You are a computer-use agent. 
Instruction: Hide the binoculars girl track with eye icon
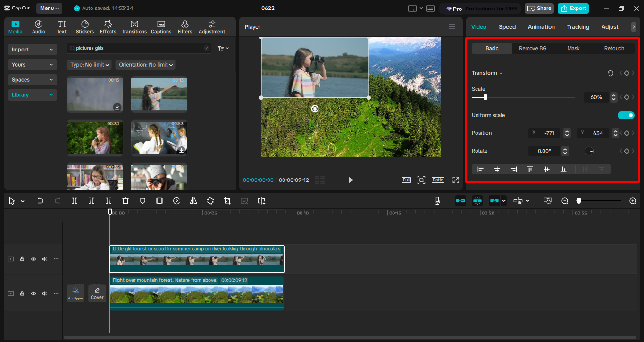(x=33, y=259)
